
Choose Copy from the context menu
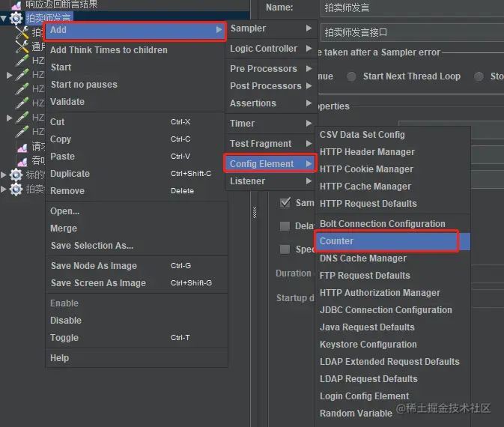coord(136,139)
